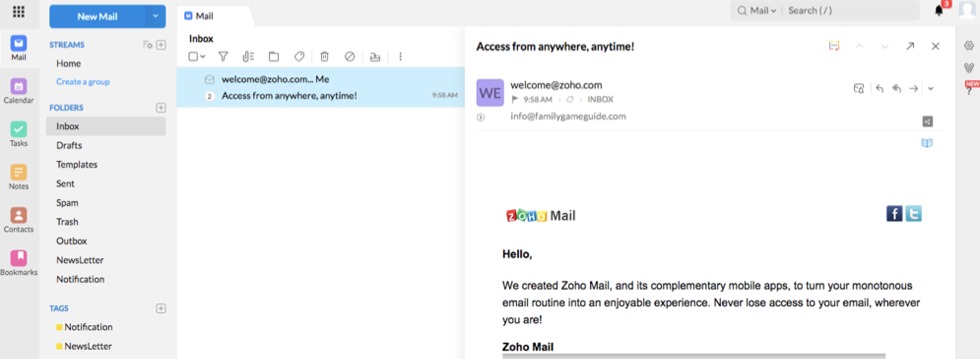Toggle the flag on the welcome email
Screen dimensions: 980x359
tap(515, 99)
